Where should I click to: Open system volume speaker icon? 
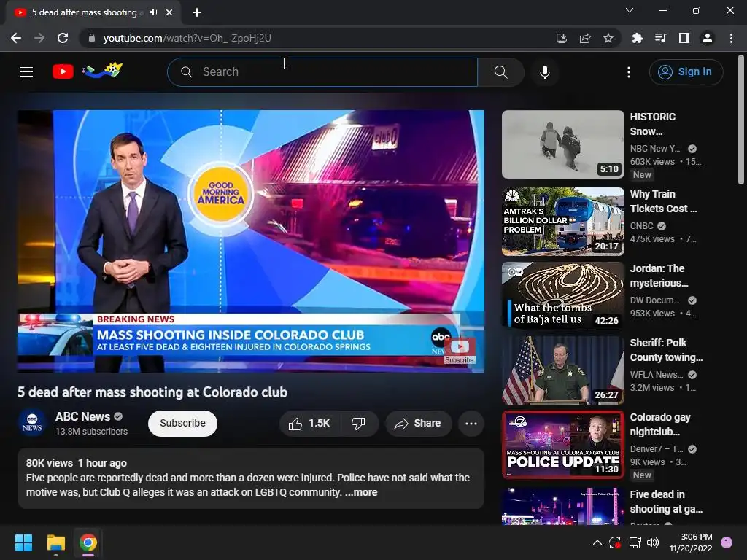653,542
